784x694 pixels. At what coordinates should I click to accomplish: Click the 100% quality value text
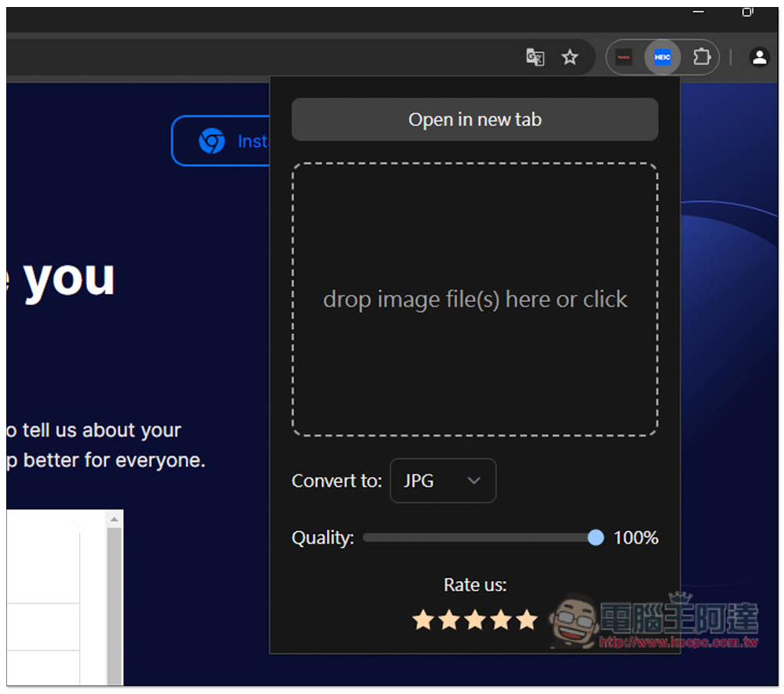[x=636, y=537]
